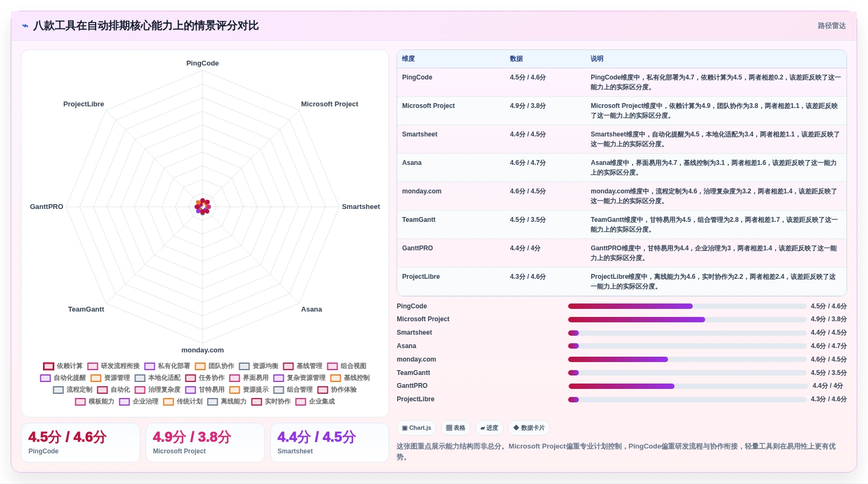Click the 传统计划 legend entry
The width and height of the screenshot is (868, 484).
(x=183, y=401)
